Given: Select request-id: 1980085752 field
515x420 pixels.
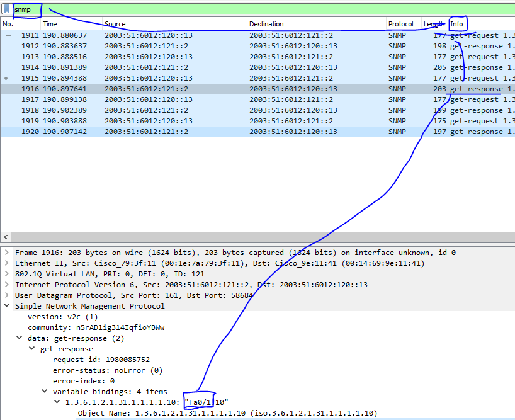Looking at the screenshot, I should [101, 360].
